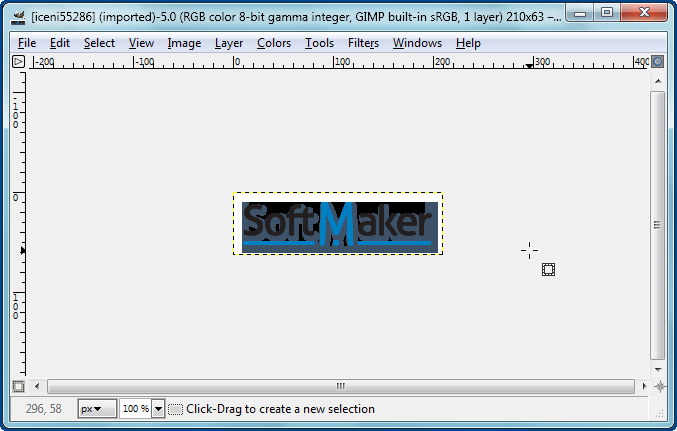This screenshot has width=677, height=431.
Task: Click the 100 % zoom input field
Action: (134, 409)
